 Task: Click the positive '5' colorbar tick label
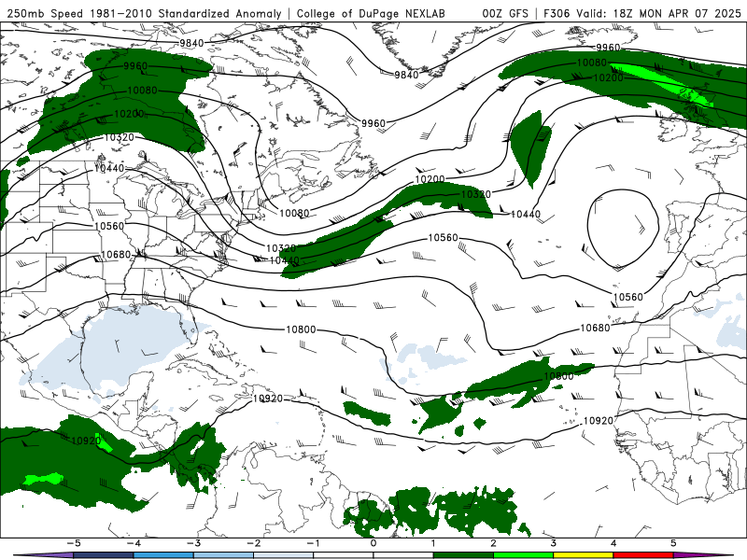pyautogui.click(x=673, y=543)
